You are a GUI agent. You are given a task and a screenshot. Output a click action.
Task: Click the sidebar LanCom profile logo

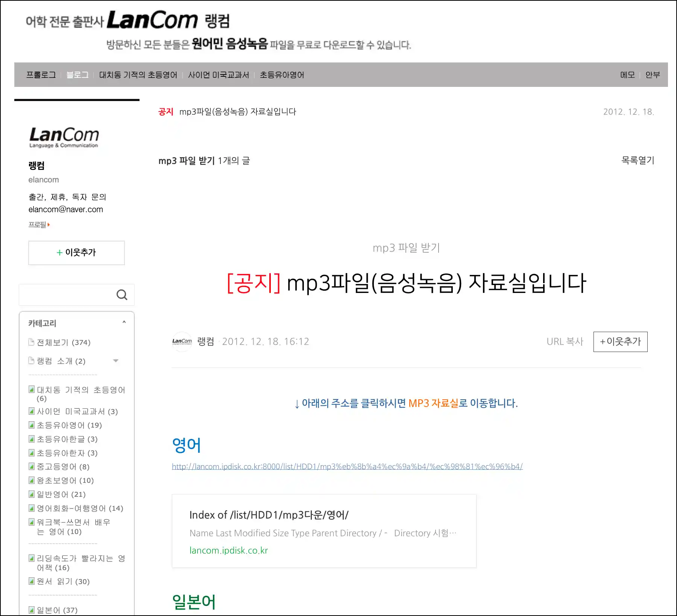[64, 137]
